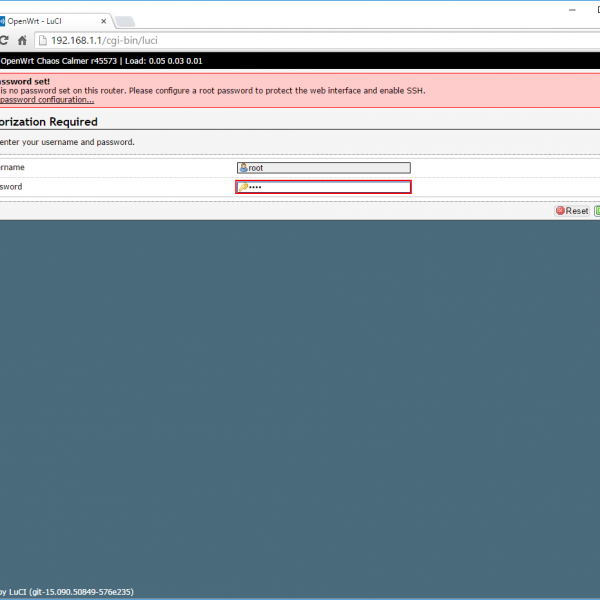Close the OpenWrt - LuCI tab
Image resolution: width=600 pixels, height=600 pixels.
[x=103, y=20]
